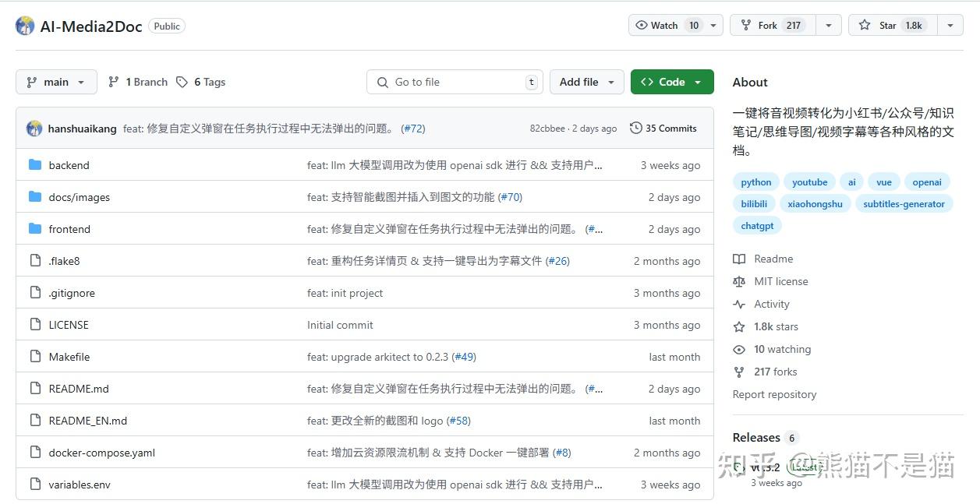Click the hanshuaikang commit author avatar
The width and height of the screenshot is (980, 504).
34,129
